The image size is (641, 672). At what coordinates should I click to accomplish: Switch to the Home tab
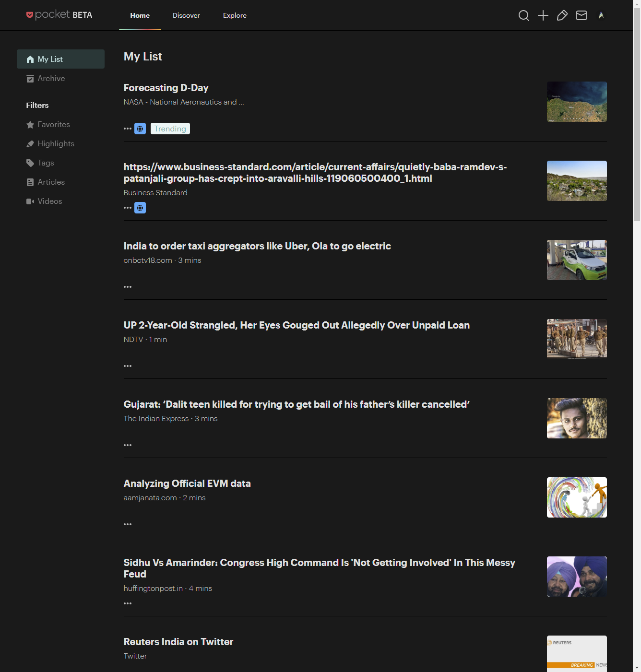tap(140, 15)
